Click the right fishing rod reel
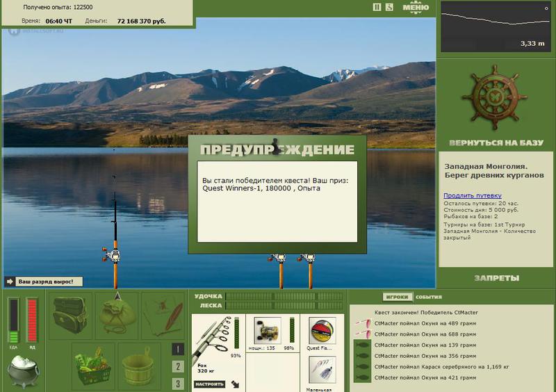Image resolution: width=556 pixels, height=392 pixels. pyautogui.click(x=307, y=258)
